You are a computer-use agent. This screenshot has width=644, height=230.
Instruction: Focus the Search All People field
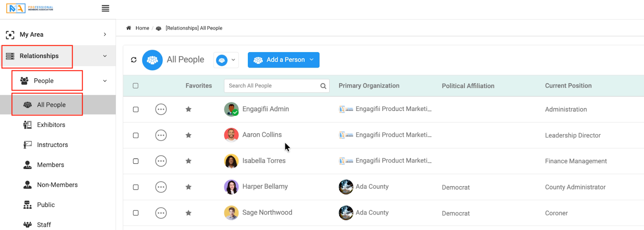(x=272, y=86)
